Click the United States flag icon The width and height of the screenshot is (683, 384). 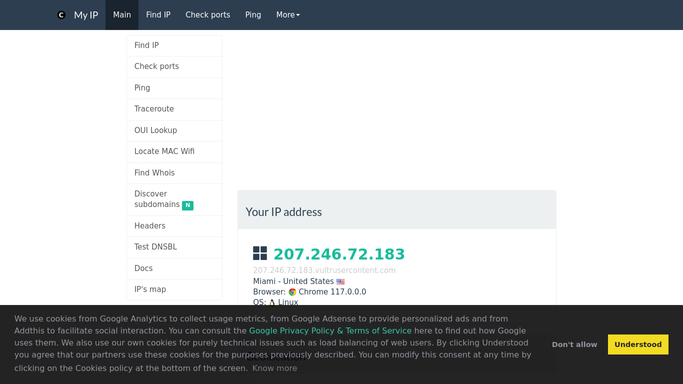[341, 282]
